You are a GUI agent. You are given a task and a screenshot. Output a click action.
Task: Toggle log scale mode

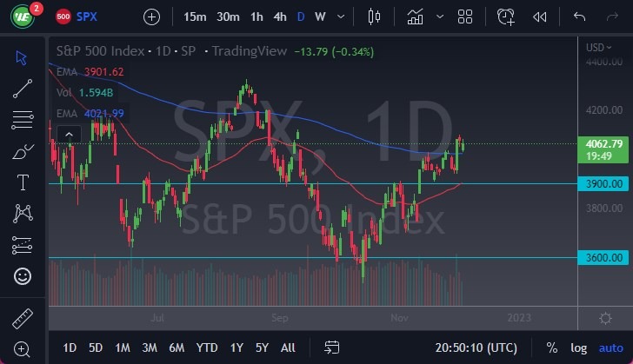click(578, 347)
